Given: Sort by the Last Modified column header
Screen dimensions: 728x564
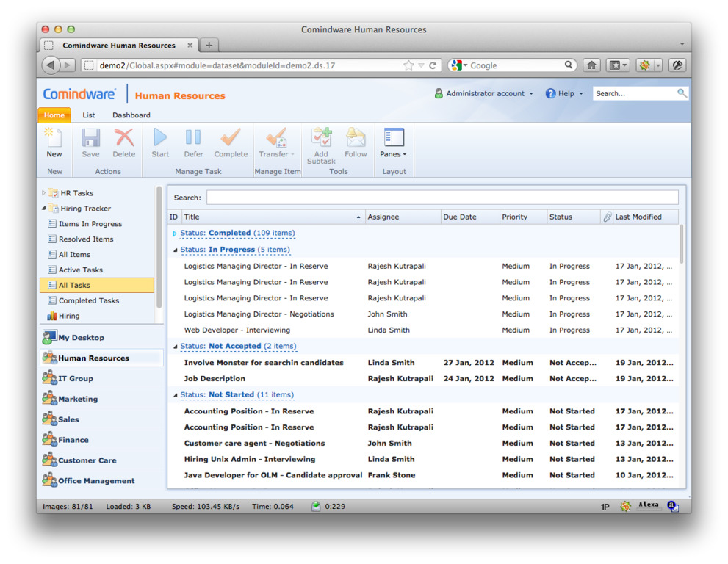Looking at the screenshot, I should point(646,217).
